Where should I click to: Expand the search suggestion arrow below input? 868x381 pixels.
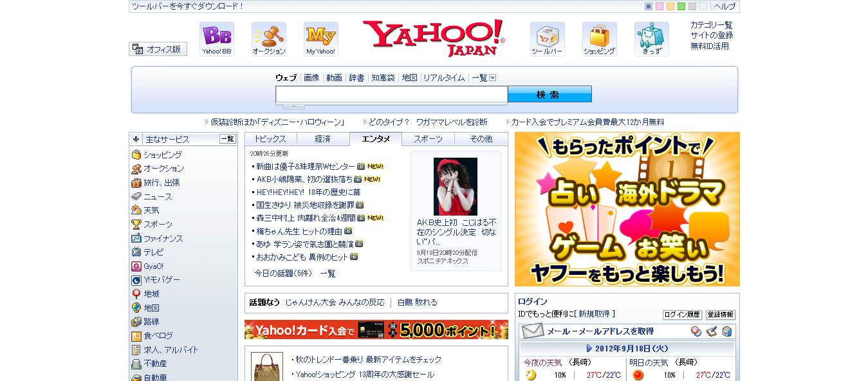(293, 106)
